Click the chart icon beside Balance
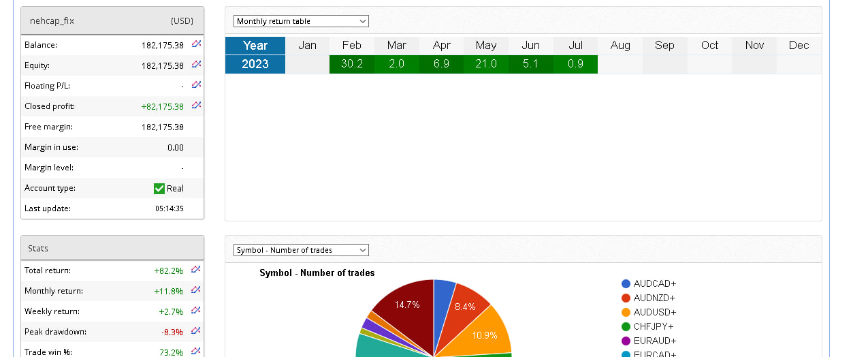The height and width of the screenshot is (357, 868). (x=196, y=44)
